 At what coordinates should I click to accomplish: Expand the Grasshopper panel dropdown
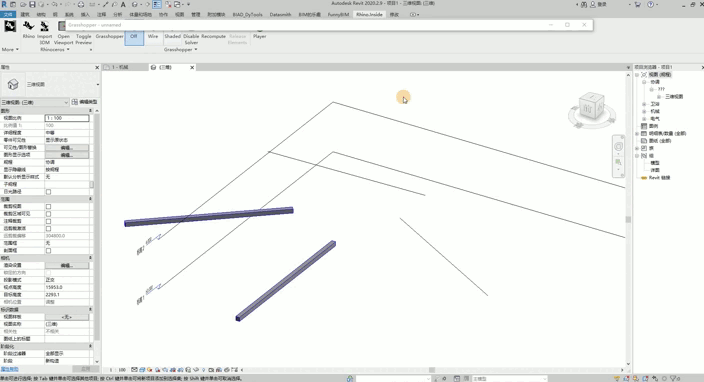pos(180,49)
